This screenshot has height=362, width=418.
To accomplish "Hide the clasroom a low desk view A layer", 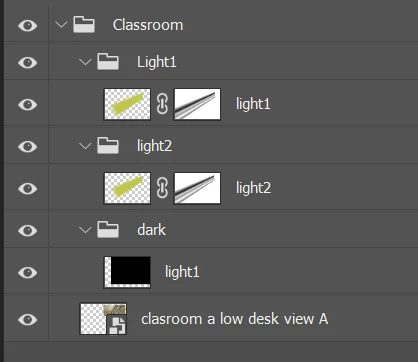I will point(27,320).
